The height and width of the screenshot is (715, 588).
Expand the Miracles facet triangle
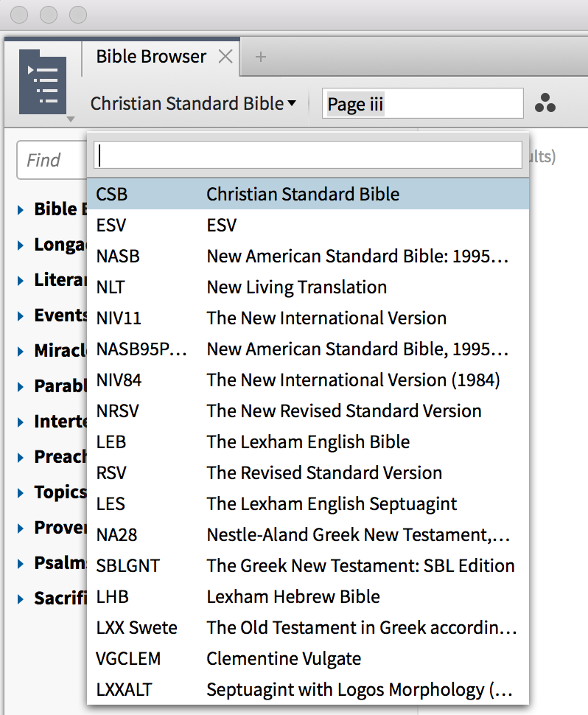click(21, 351)
